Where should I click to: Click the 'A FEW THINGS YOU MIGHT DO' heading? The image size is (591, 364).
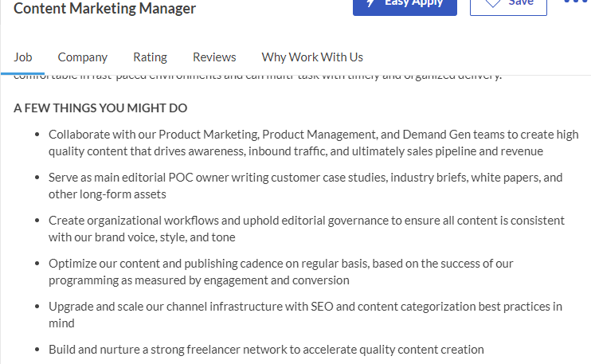click(100, 108)
